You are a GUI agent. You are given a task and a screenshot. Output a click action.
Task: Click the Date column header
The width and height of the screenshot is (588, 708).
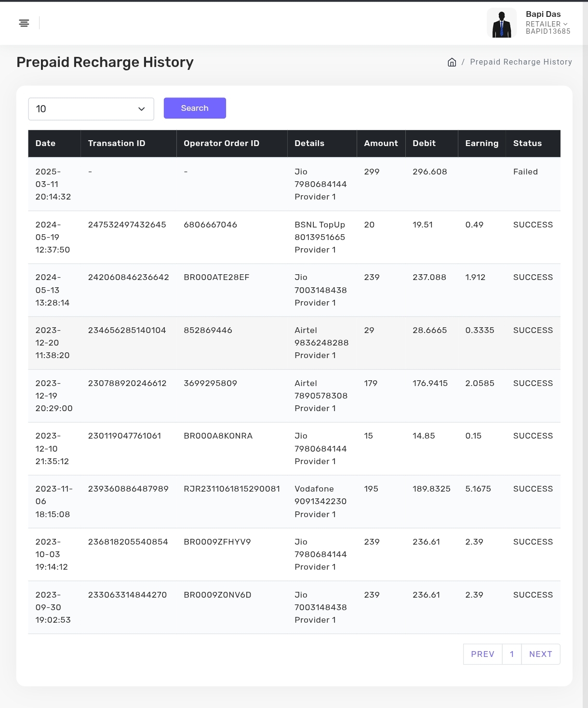pos(45,144)
